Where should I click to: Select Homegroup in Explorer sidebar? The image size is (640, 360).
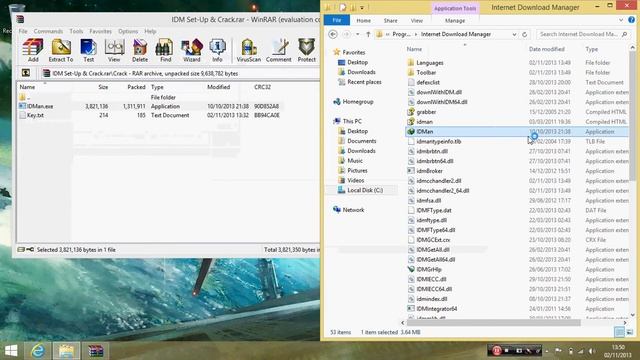(x=358, y=102)
